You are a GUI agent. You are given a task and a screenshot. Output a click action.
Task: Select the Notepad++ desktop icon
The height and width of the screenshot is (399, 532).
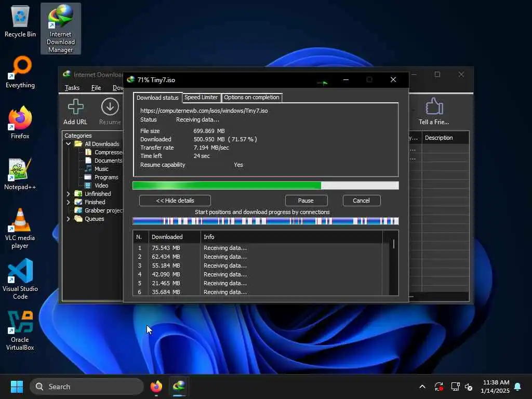pyautogui.click(x=20, y=174)
